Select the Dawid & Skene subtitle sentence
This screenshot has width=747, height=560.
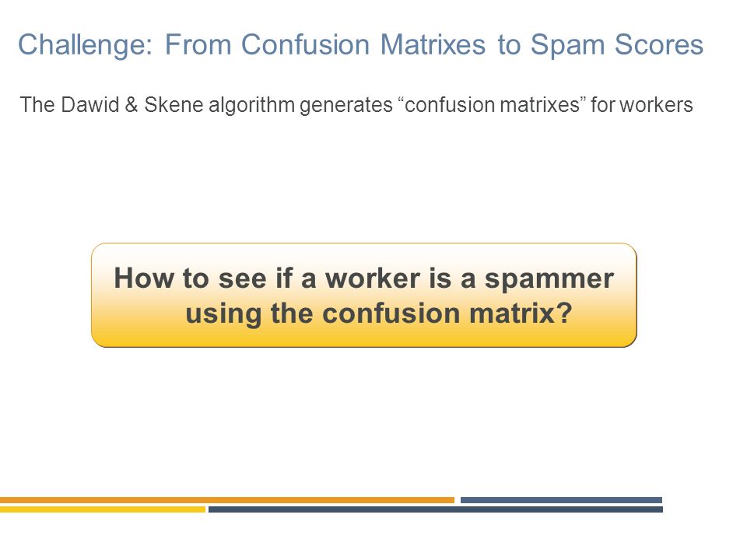pos(356,105)
